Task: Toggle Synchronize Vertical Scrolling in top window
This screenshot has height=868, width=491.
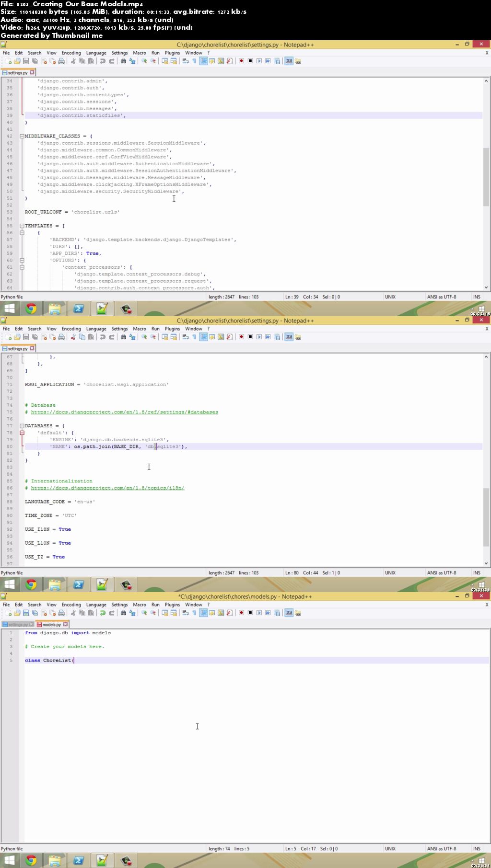Action: 165,61
